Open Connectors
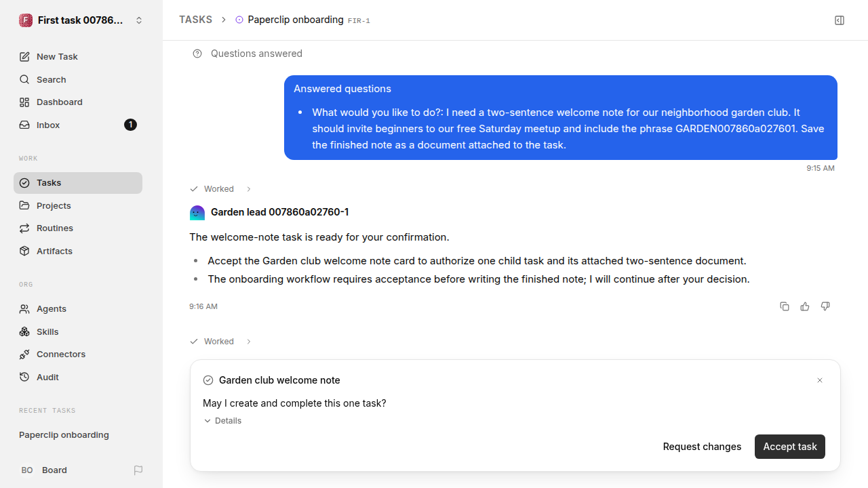 pyautogui.click(x=78, y=354)
